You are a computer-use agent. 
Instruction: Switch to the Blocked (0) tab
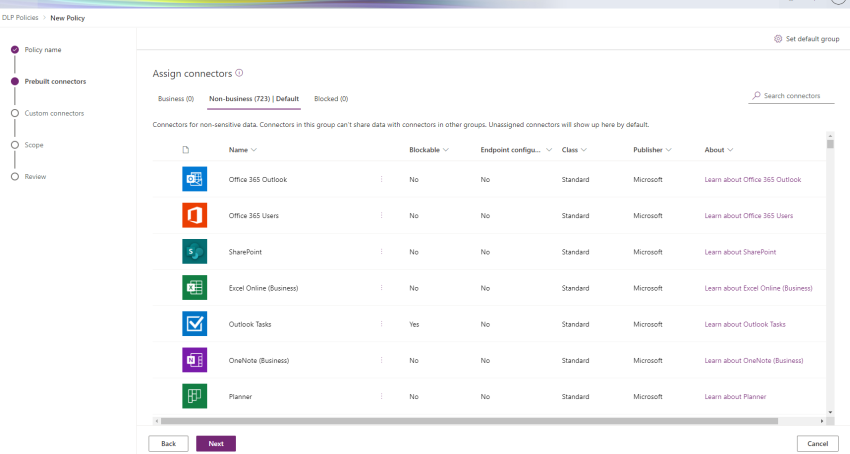coord(331,99)
